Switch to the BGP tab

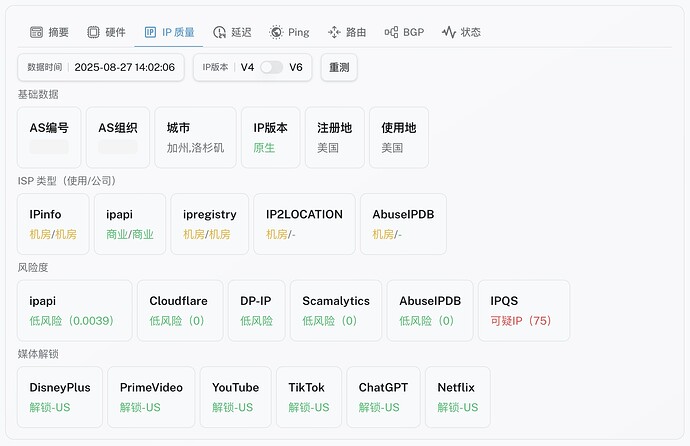tap(413, 32)
